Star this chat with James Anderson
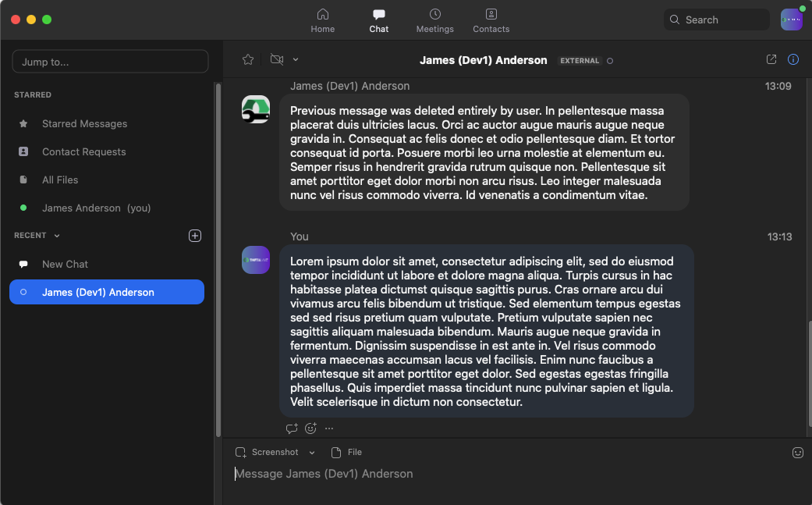Screen dimensions: 812x505 click(x=248, y=59)
